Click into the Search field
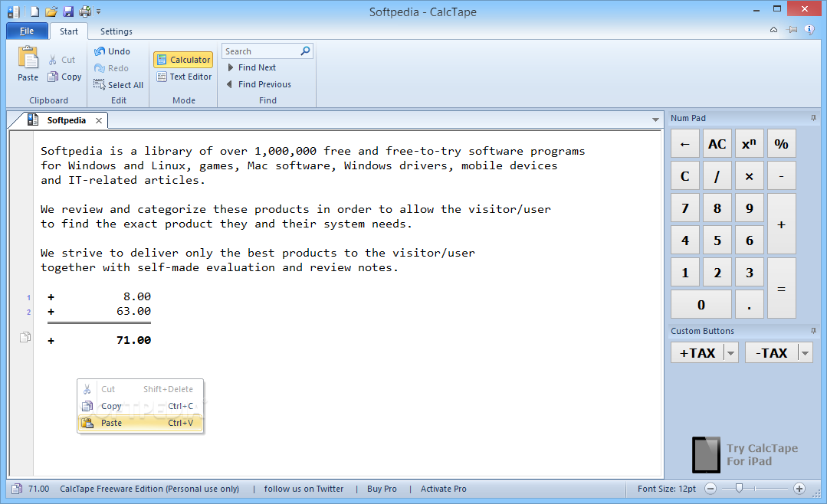Screen dimensions: 827x504 point(261,51)
